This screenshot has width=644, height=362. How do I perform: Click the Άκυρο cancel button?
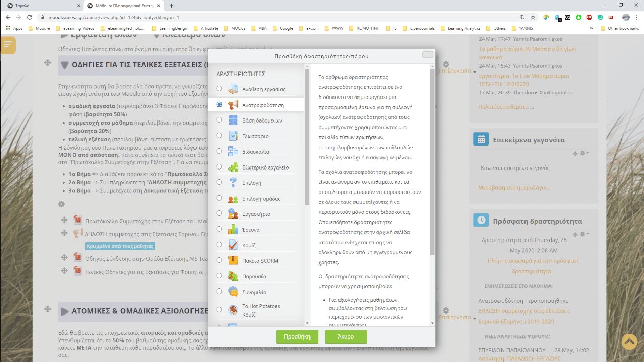click(x=346, y=337)
